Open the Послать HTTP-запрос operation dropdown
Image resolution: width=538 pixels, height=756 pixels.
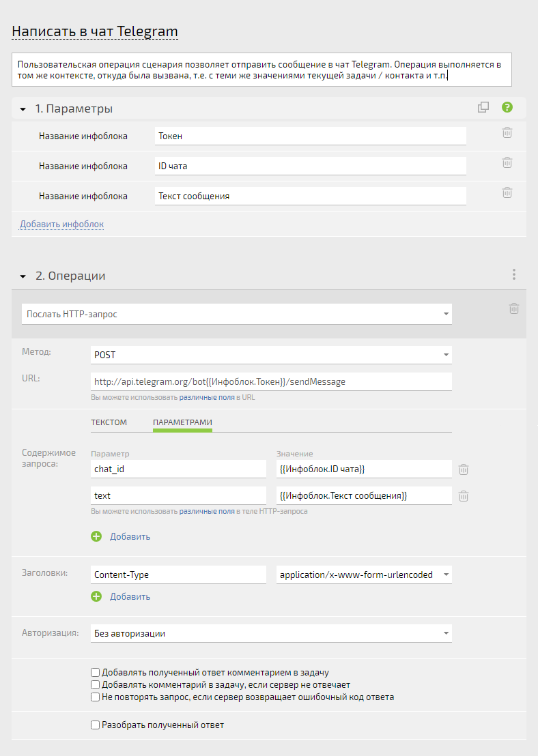pyautogui.click(x=237, y=314)
